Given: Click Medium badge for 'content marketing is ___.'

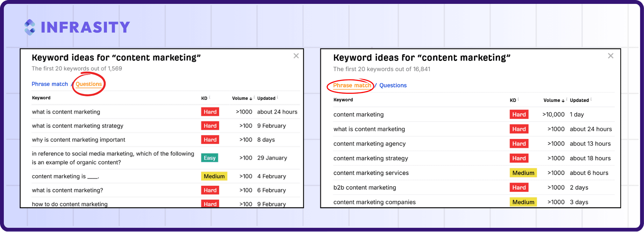Looking at the screenshot, I should [214, 177].
